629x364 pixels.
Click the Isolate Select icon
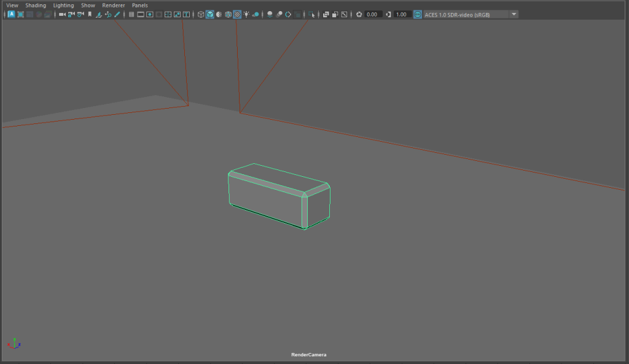tap(311, 14)
